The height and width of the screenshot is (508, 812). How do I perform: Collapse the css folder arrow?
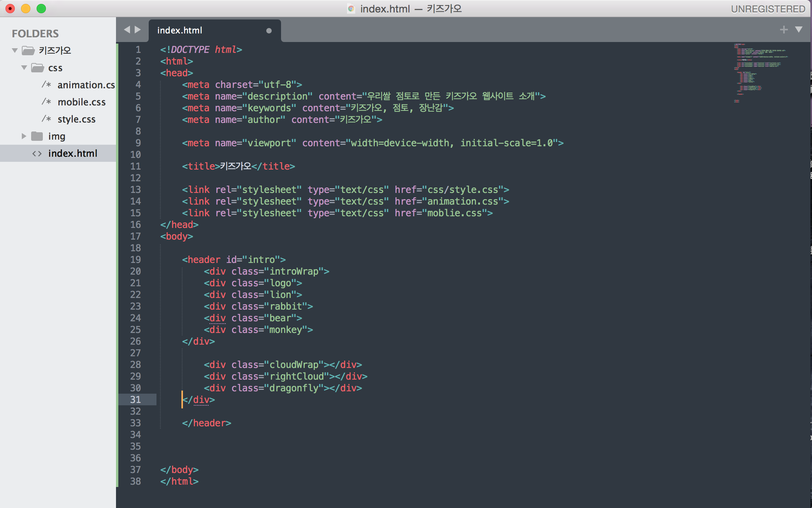24,68
